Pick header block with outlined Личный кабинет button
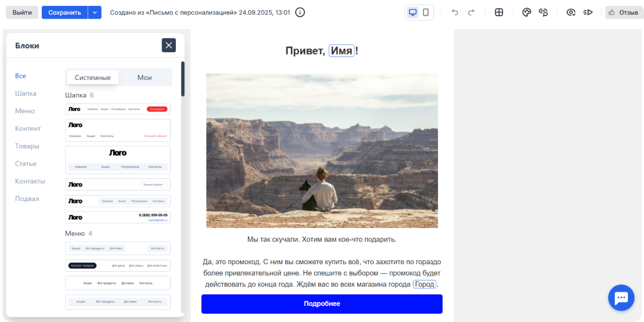 [x=118, y=184]
